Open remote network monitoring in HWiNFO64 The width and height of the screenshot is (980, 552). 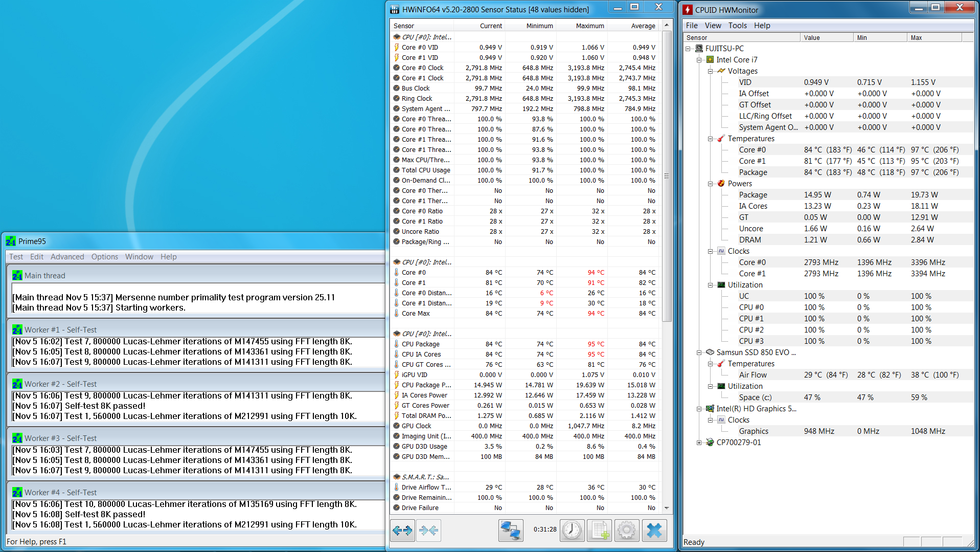coord(511,531)
